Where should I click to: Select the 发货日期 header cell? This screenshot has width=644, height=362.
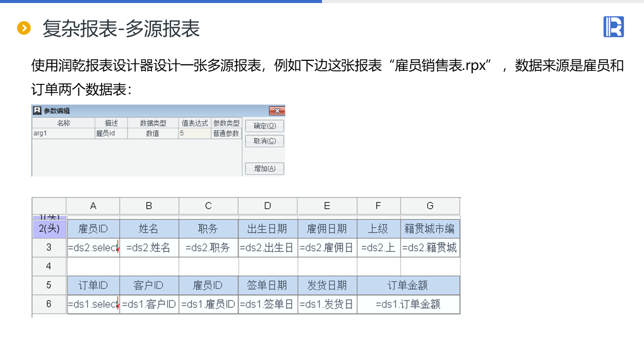click(327, 285)
